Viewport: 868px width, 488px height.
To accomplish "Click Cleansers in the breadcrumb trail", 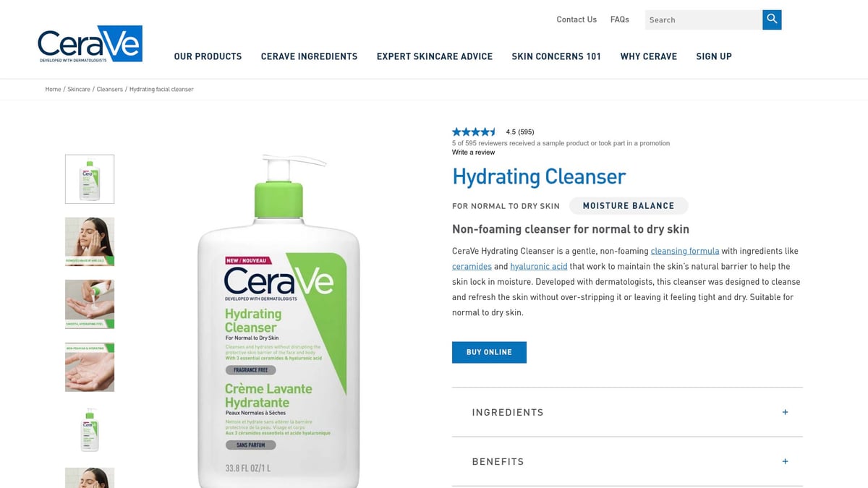I will point(109,89).
